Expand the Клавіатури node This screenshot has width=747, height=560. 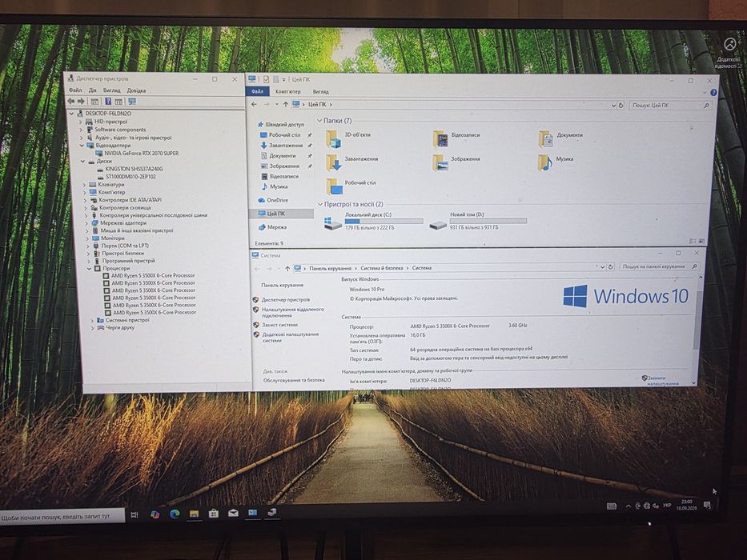[84, 184]
